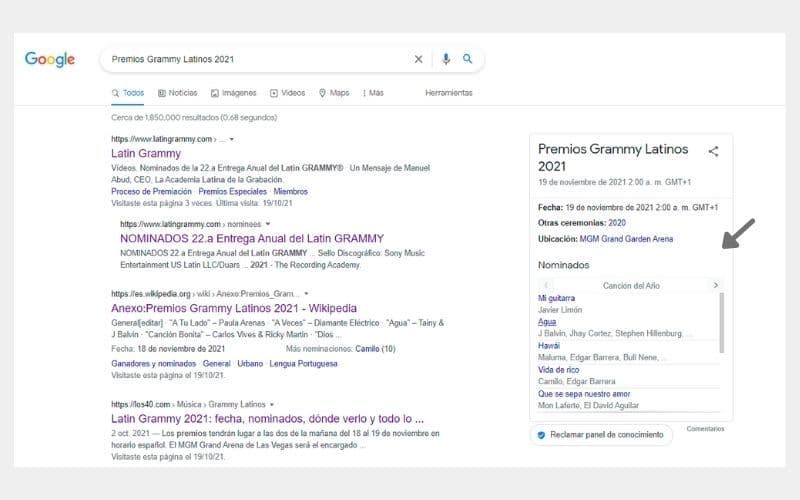The image size is (800, 500).
Task: Open the Maps tab
Action: [334, 93]
